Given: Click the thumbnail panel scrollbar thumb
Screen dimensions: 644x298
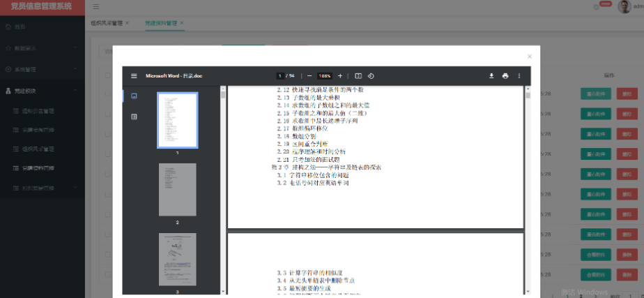Looking at the screenshot, I should tap(223, 95).
